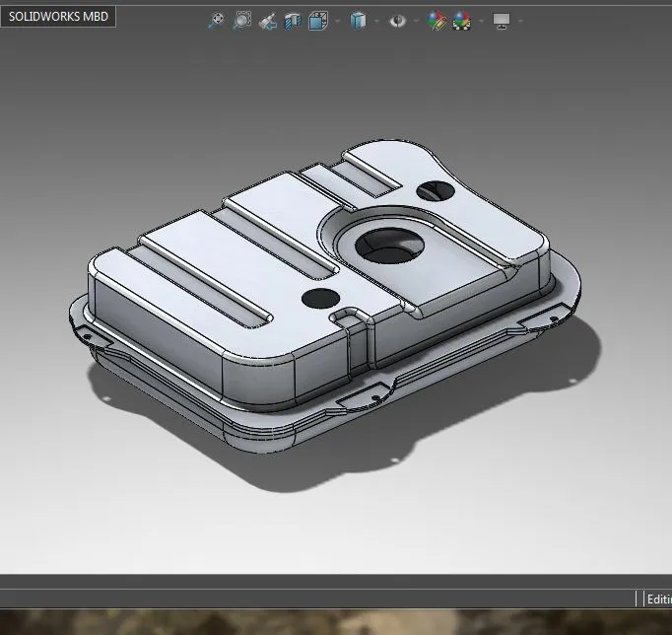Open the View Orientation cube icon
Image resolution: width=672 pixels, height=635 pixels.
click(x=318, y=21)
